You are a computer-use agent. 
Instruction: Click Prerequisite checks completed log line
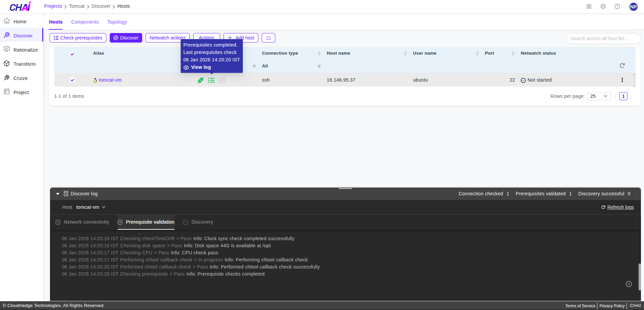tap(163, 274)
